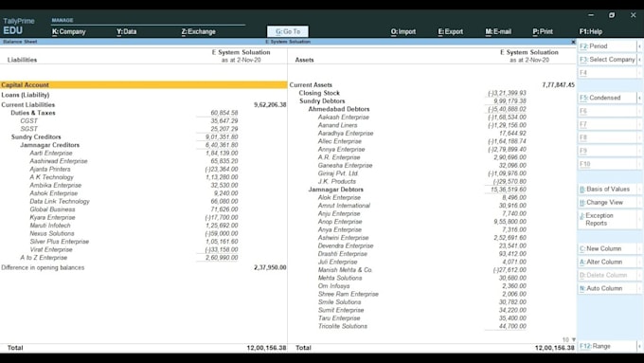Select Closing Stock row

coord(319,93)
